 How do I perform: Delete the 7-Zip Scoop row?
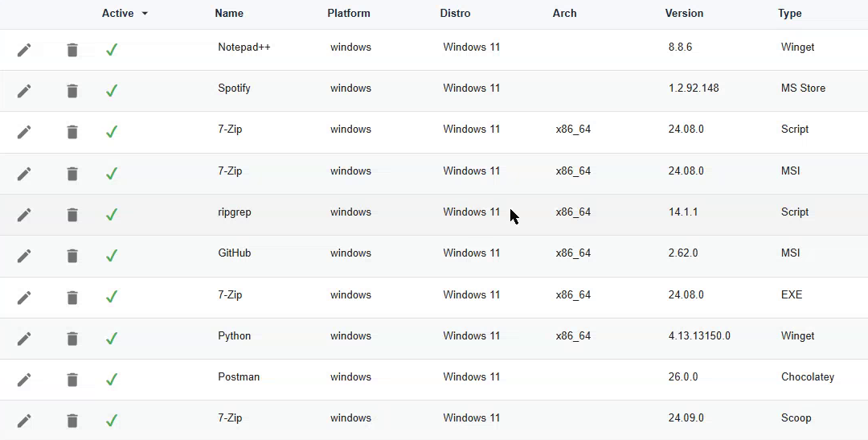(x=72, y=421)
